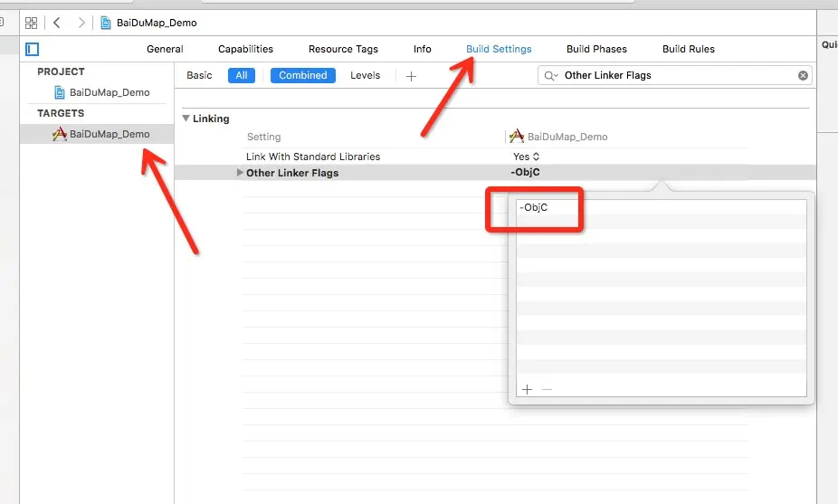Screen dimensions: 838x504
Task: Collapse the Linking section triangle
Action: click(x=186, y=119)
